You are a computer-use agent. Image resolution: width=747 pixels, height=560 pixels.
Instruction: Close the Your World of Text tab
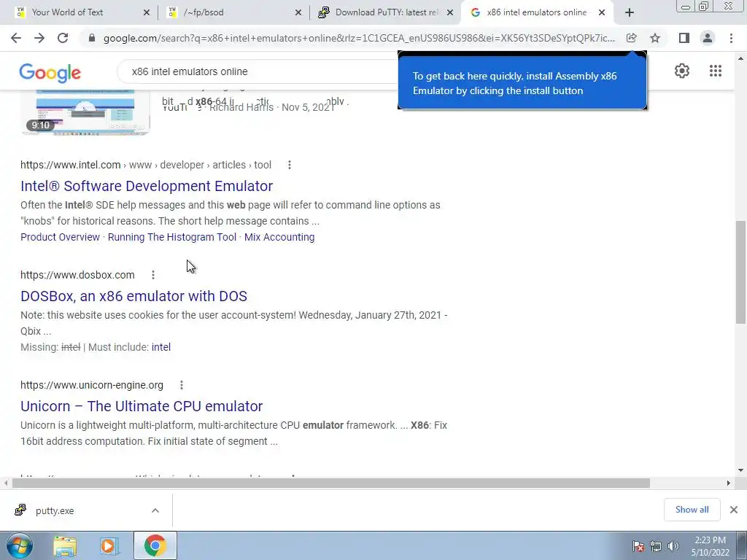pos(146,13)
